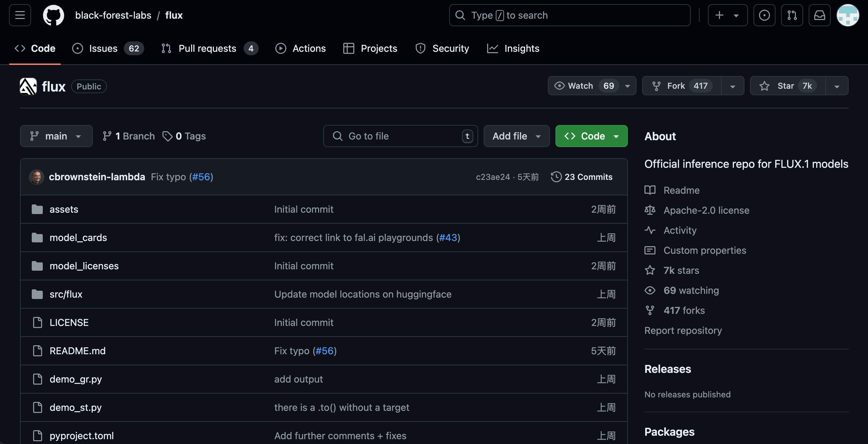
Task: Open the 'add output' commit message
Action: [x=299, y=379]
